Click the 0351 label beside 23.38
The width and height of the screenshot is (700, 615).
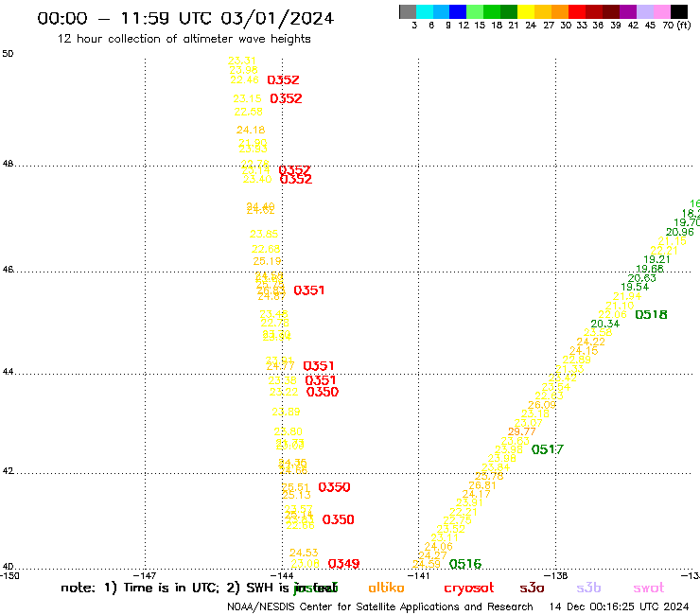point(321,380)
